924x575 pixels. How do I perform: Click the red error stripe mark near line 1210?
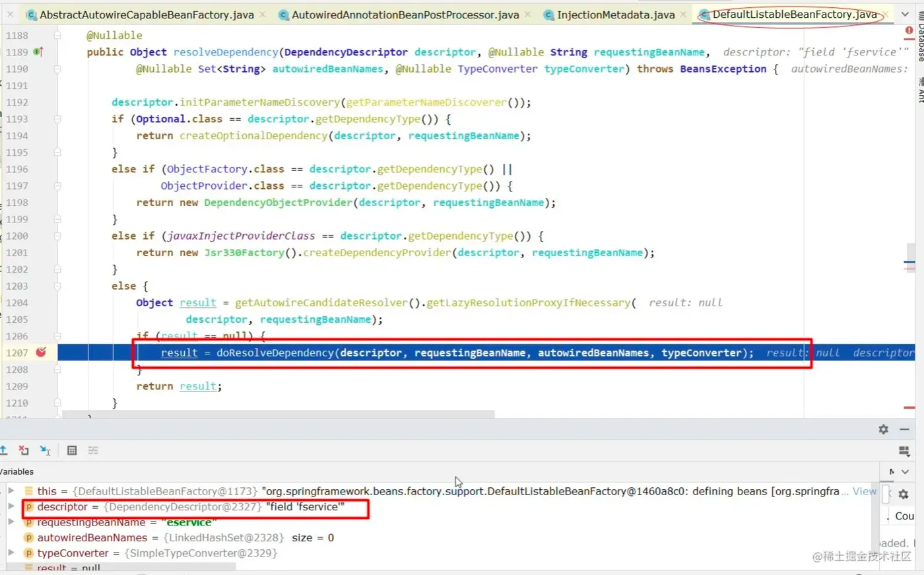(909, 407)
